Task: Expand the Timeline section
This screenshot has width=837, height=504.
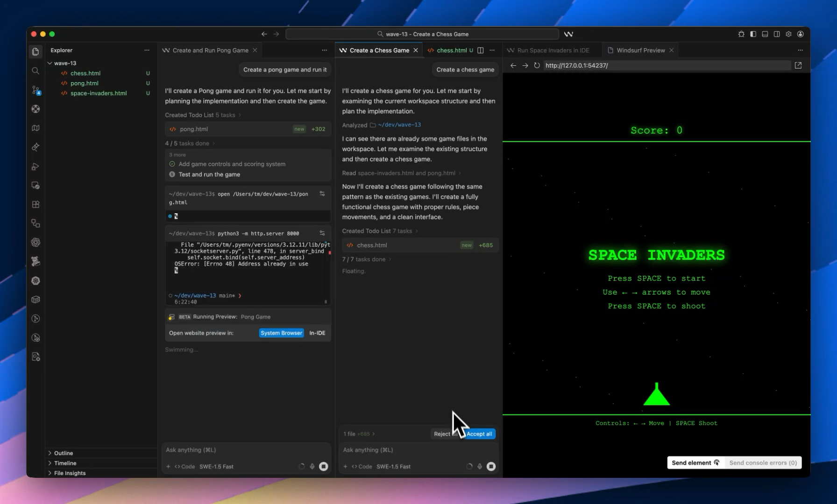Action: pos(65,463)
